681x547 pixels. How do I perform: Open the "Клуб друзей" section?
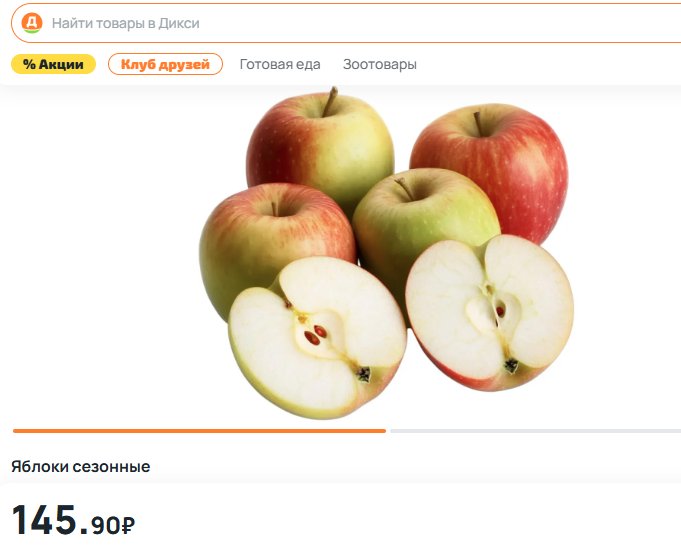click(165, 64)
